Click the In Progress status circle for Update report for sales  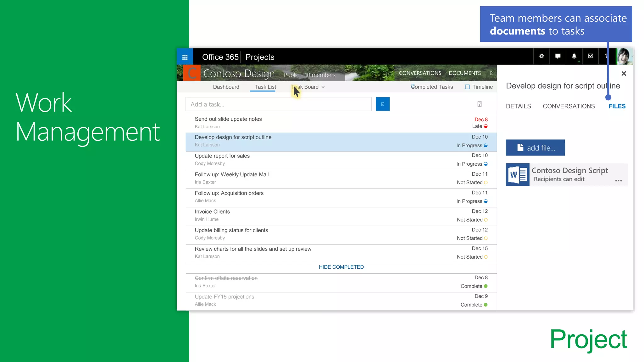[486, 164]
